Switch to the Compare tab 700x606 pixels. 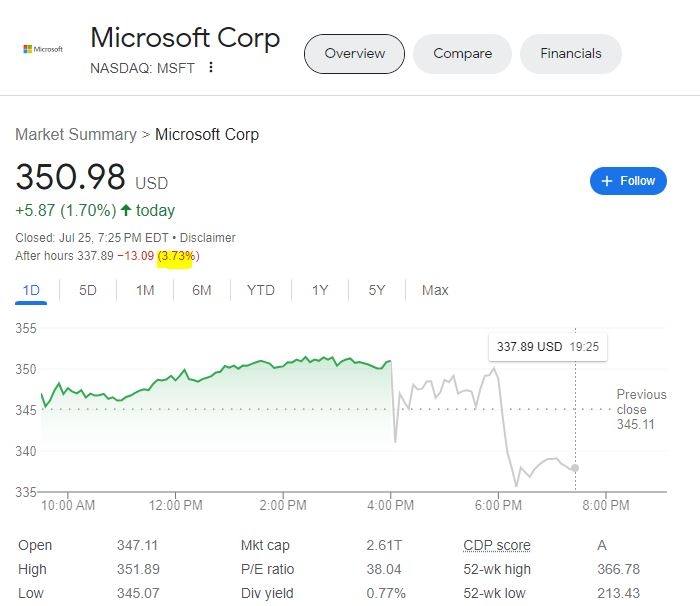point(462,54)
